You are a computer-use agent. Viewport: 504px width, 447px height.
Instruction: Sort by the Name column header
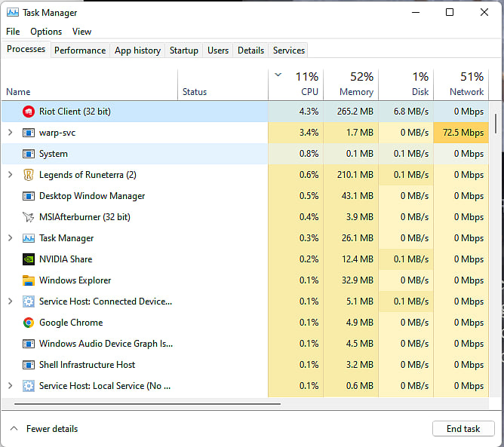pyautogui.click(x=89, y=84)
